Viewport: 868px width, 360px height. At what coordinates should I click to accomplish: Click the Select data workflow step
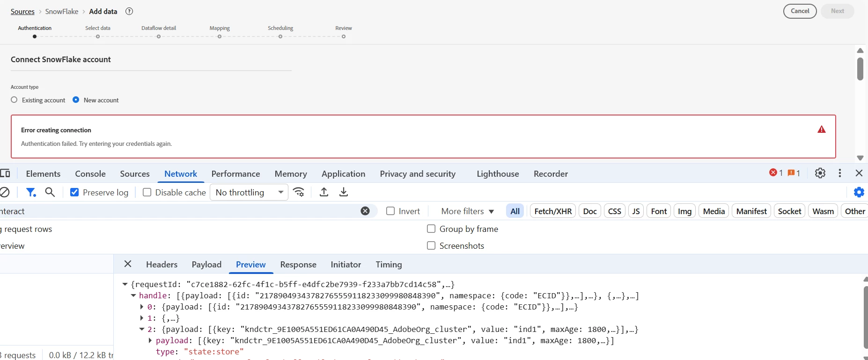pos(98,31)
